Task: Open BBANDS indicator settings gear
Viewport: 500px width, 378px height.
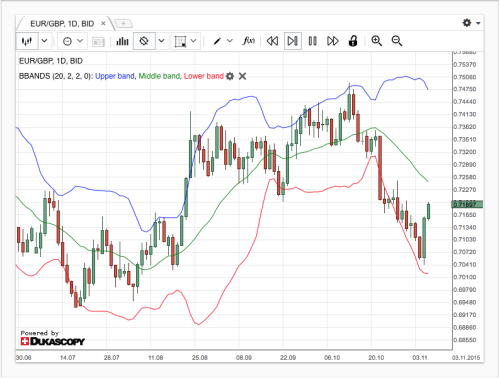Action: click(230, 76)
